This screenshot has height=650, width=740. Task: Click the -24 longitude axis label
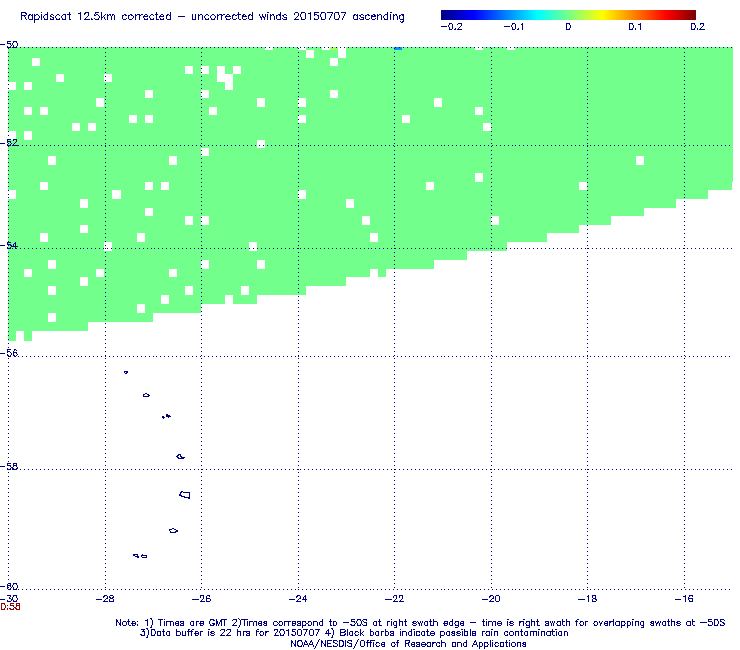pos(298,599)
